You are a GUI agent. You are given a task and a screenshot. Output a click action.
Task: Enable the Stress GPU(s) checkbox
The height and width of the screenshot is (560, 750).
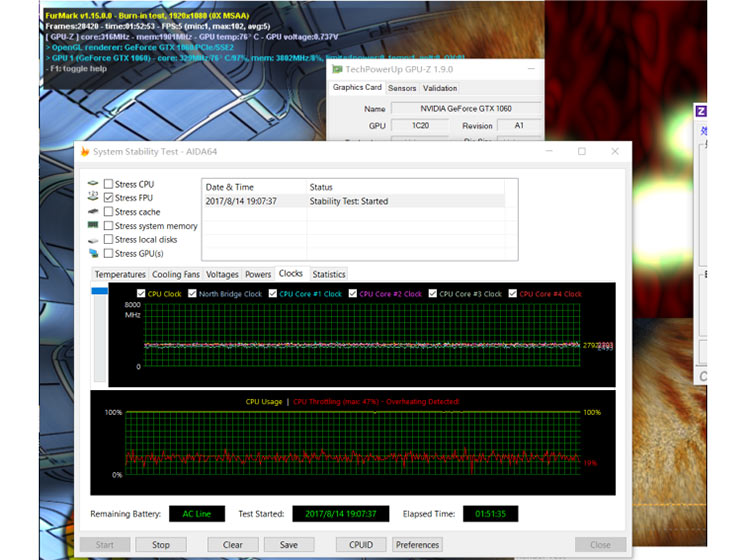[109, 253]
